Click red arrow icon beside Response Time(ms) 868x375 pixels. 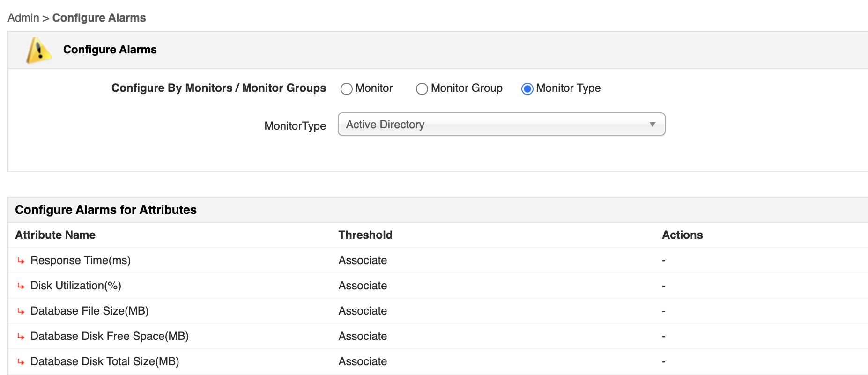[x=21, y=261]
